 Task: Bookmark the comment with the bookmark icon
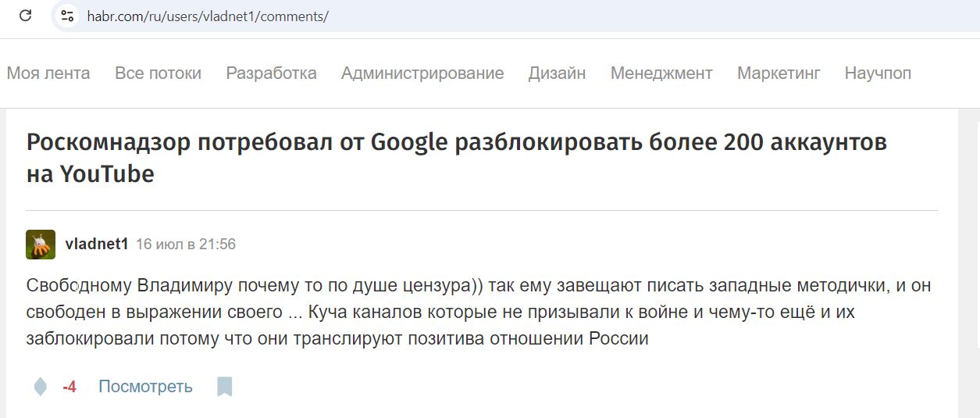(225, 386)
